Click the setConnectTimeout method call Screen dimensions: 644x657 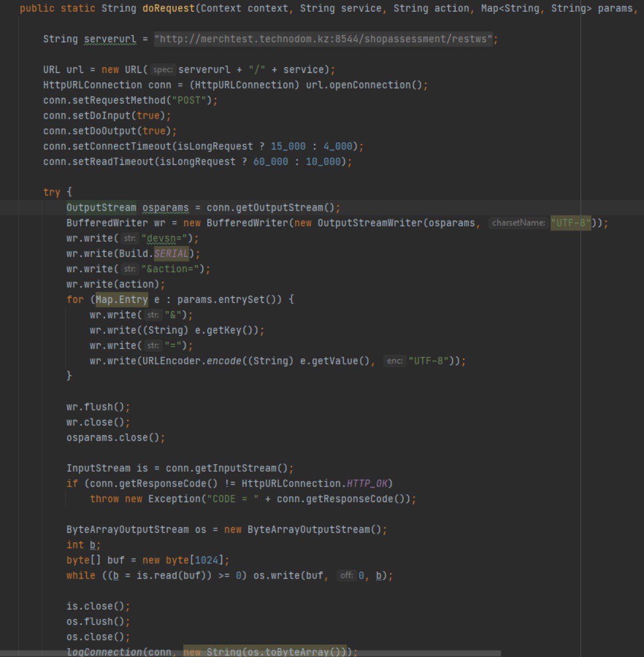click(122, 147)
